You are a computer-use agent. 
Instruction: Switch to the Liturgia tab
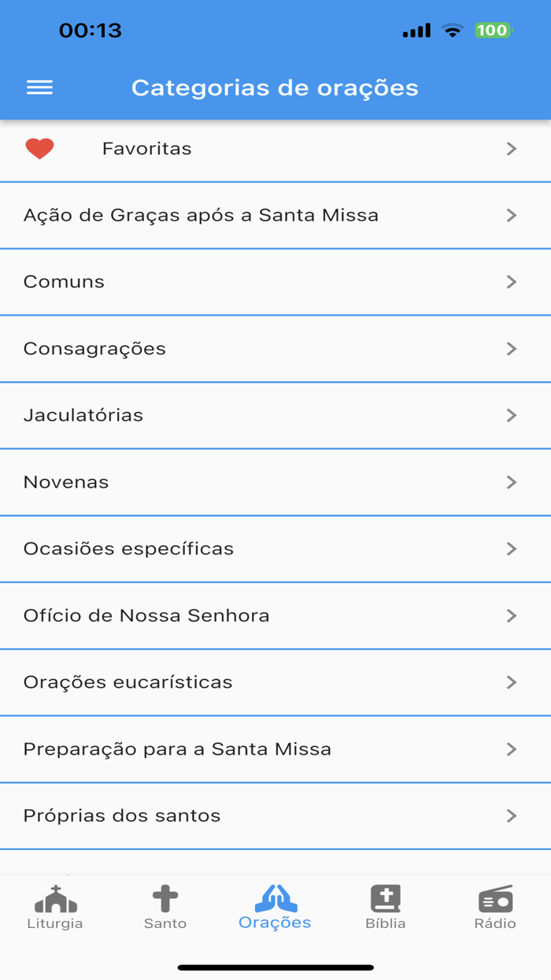54,908
